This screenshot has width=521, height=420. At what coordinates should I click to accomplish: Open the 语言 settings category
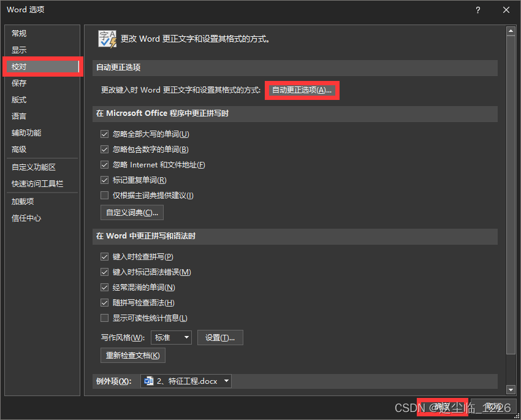pos(42,116)
